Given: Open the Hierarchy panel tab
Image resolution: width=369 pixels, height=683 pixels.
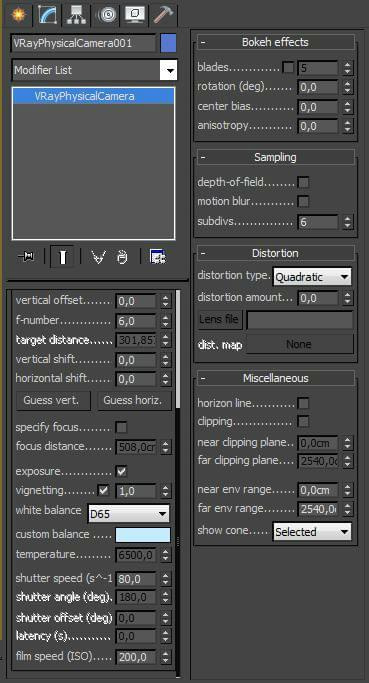Looking at the screenshot, I should coord(76,15).
